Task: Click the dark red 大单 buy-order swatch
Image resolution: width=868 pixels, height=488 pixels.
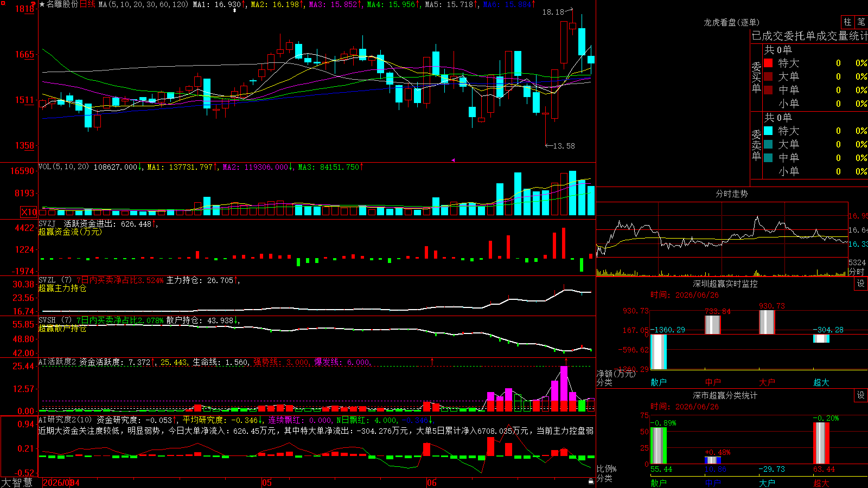Action: 768,76
